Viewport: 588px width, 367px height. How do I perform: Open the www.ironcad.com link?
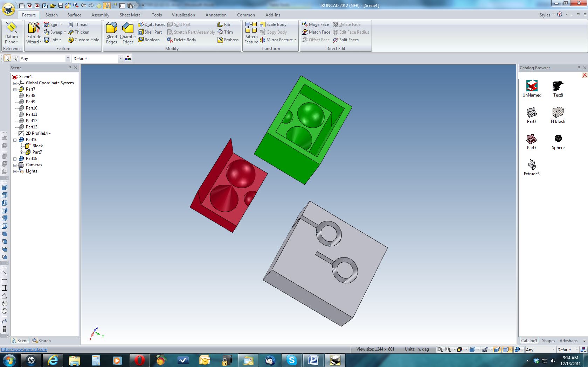(24, 350)
